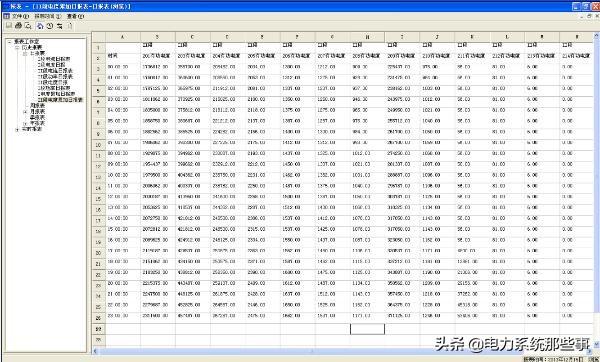
Task: Select the column A header
Action: [x=122, y=37]
